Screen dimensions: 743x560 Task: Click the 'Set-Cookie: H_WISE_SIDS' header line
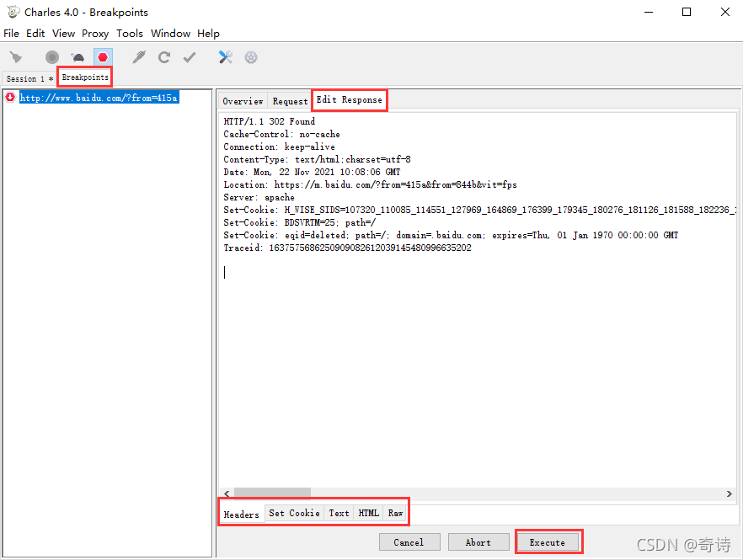click(x=479, y=210)
